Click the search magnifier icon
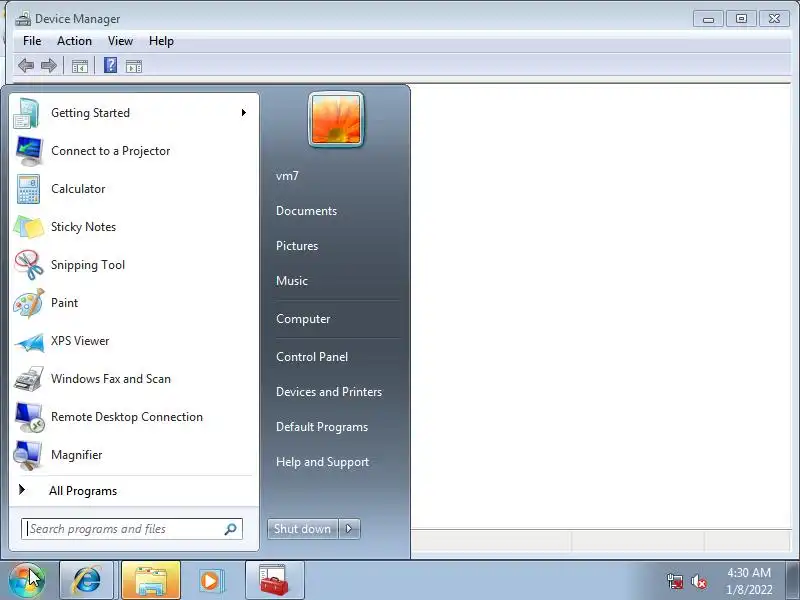The height and width of the screenshot is (600, 800). (231, 529)
